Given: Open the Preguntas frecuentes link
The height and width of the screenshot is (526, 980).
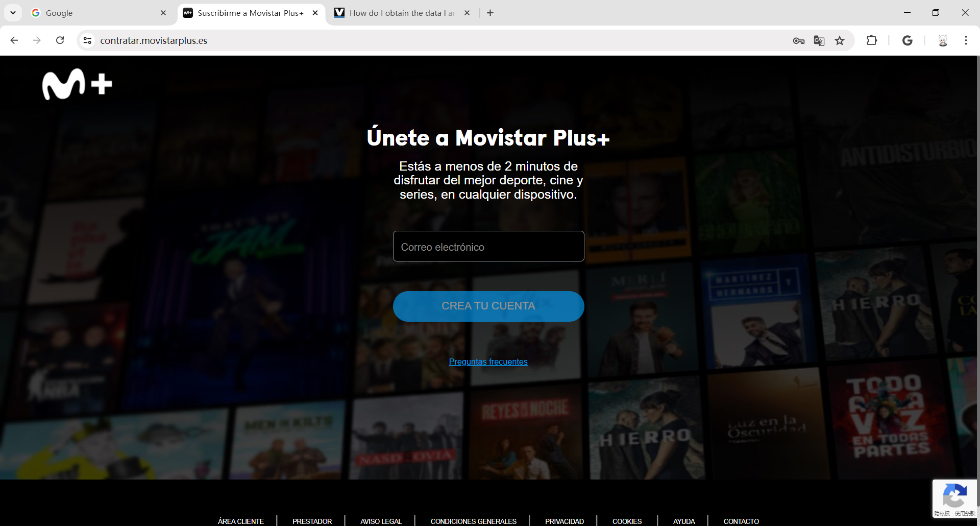Looking at the screenshot, I should tap(488, 362).
